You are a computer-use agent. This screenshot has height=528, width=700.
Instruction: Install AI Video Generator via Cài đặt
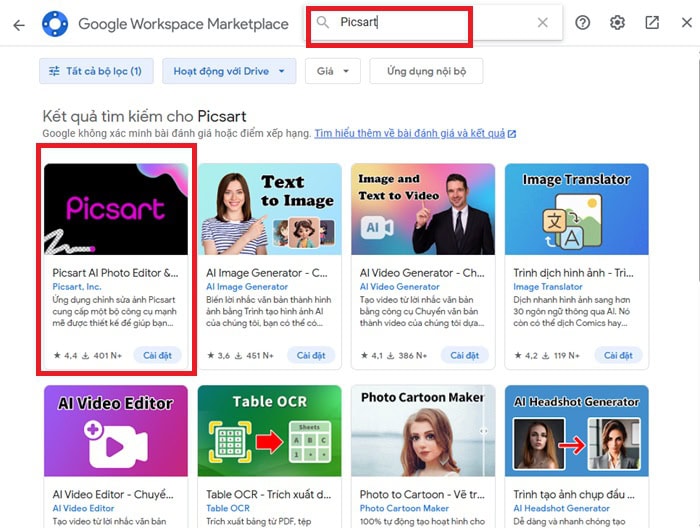464,355
